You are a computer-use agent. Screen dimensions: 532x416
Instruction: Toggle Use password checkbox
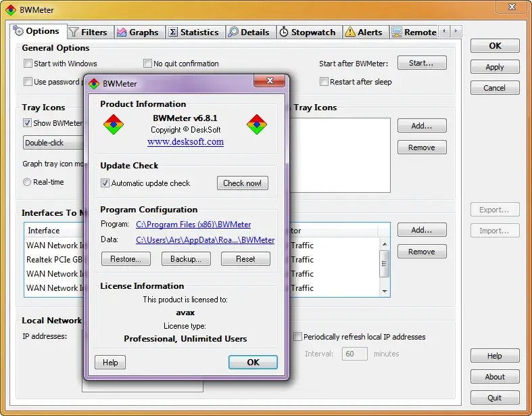pos(28,82)
